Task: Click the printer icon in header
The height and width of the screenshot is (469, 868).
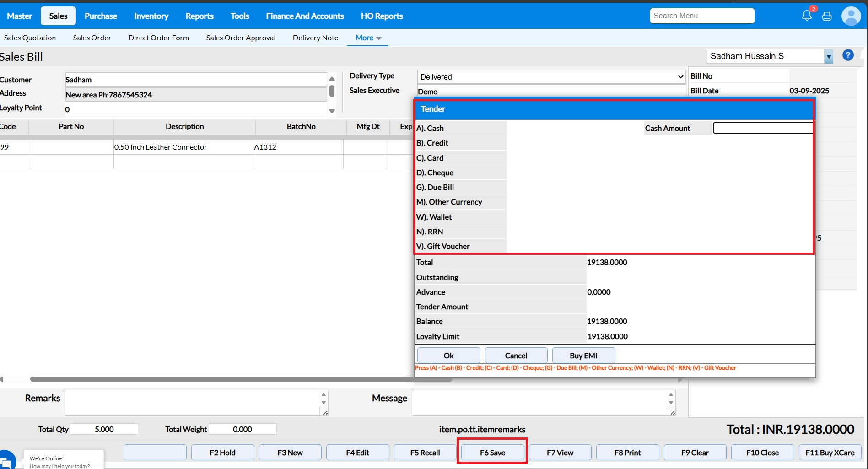Action: [x=827, y=16]
